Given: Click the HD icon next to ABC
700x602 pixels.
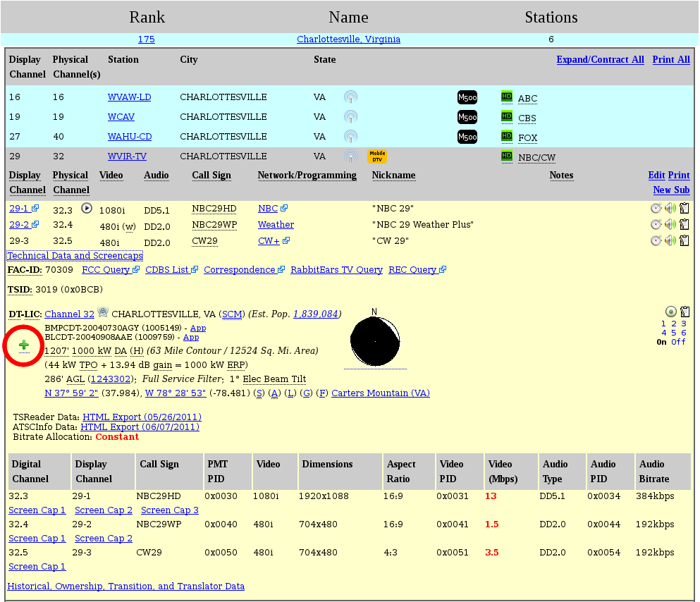Looking at the screenshot, I should [x=506, y=97].
